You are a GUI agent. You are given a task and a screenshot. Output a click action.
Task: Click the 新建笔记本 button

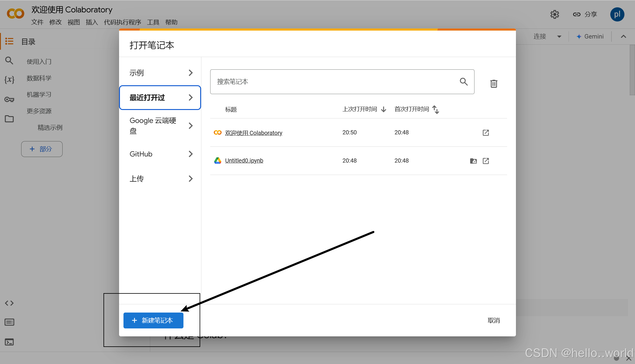coord(153,320)
